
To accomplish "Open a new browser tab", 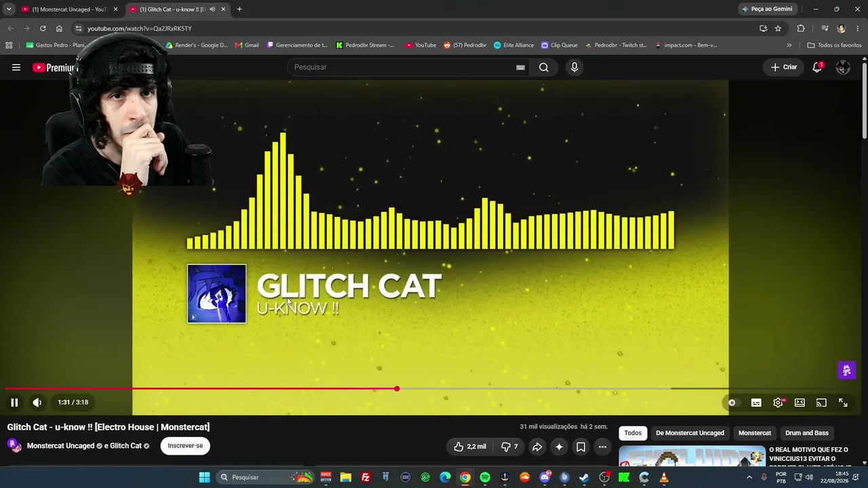I will 239,9.
